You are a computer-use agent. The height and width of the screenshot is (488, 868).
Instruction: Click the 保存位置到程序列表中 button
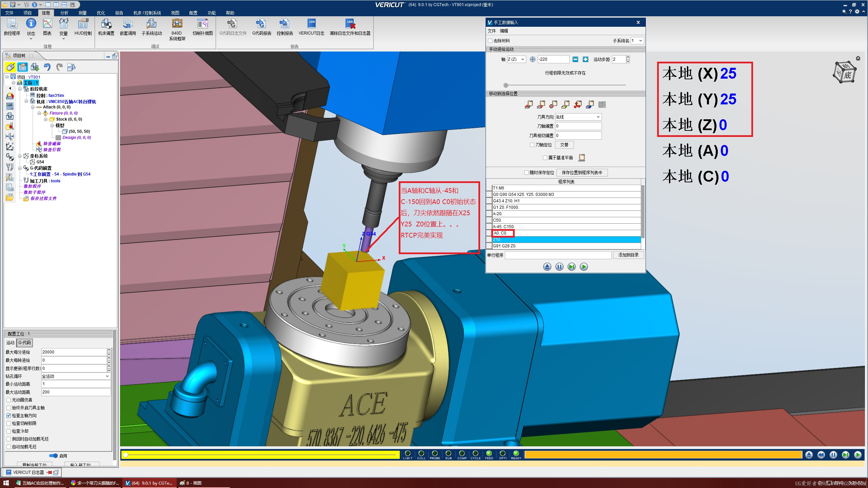[x=582, y=172]
